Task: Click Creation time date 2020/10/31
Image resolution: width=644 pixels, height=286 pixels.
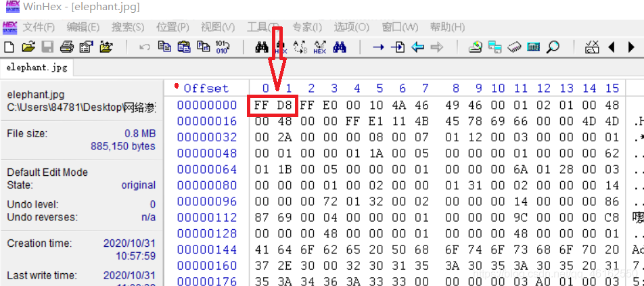Action: pos(129,243)
